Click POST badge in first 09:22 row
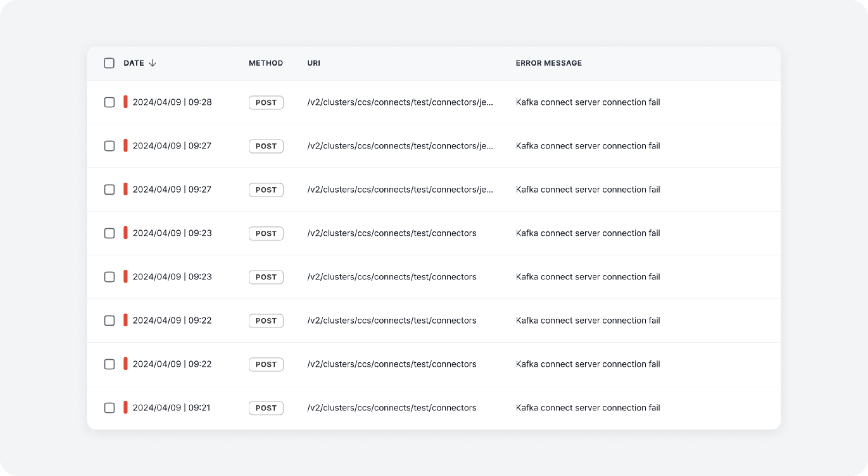Screen dimensions: 868x476 266,321
